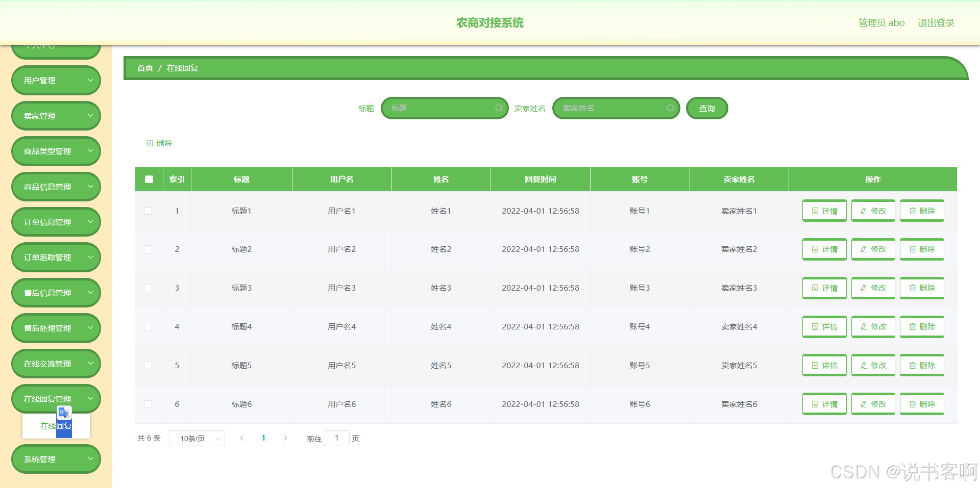
Task: Click 删除 for row 标题5
Action: [x=922, y=365]
